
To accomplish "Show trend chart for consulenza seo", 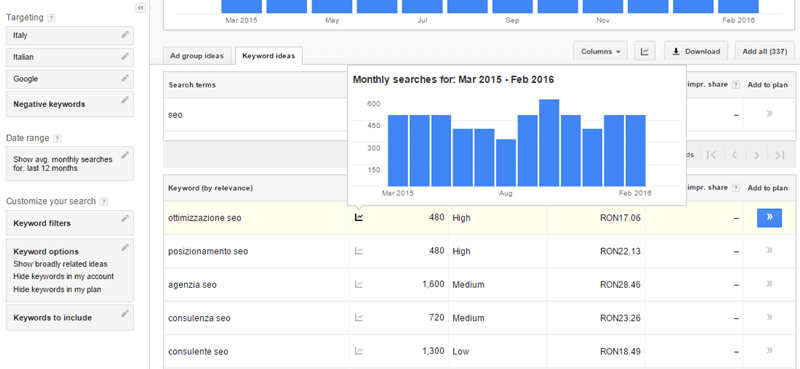I will 359,318.
